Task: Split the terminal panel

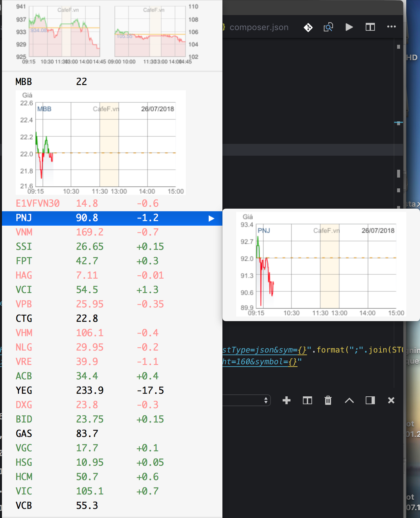Action: (x=307, y=400)
